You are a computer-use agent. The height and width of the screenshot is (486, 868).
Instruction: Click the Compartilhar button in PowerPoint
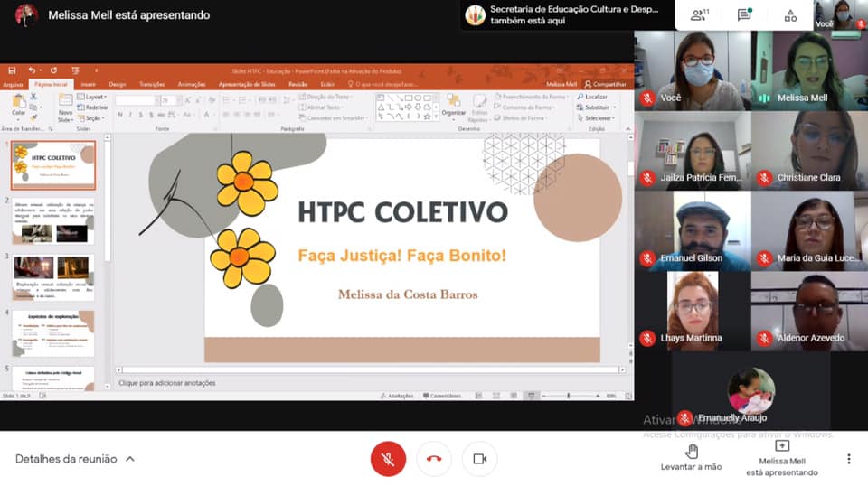606,84
